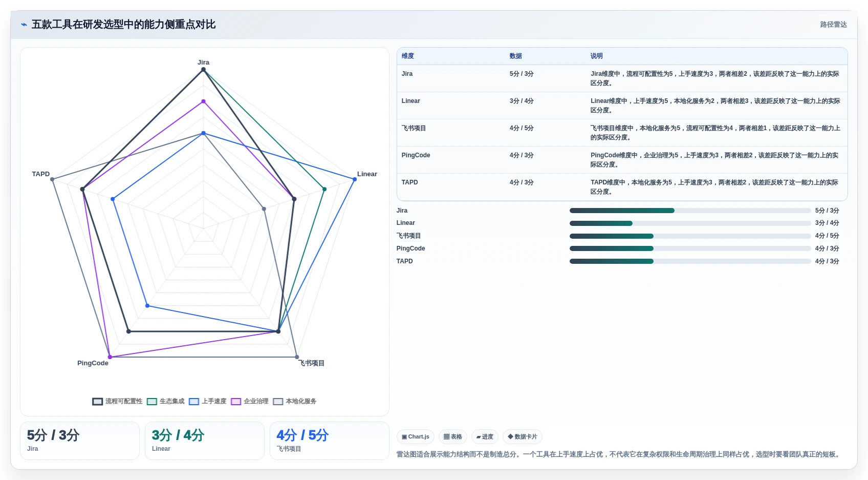Select the TAPD row in the table
This screenshot has height=480, width=868.
coord(622,187)
